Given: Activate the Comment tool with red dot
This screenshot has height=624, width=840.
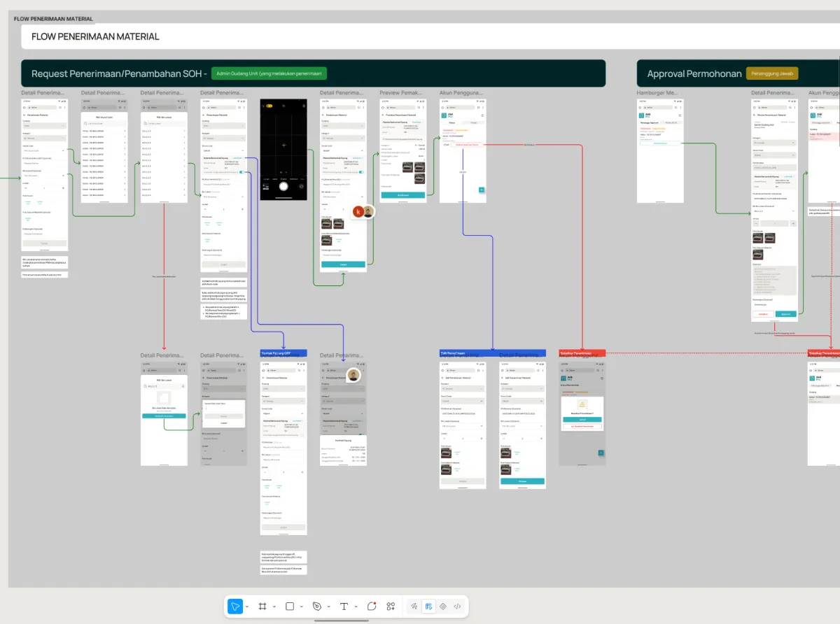Looking at the screenshot, I should point(371,606).
